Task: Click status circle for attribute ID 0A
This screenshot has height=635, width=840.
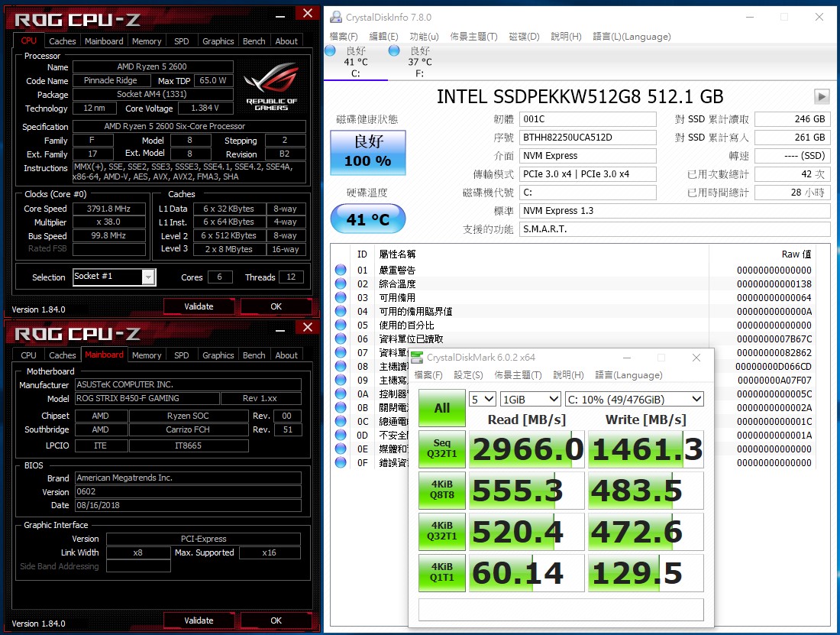Action: coord(341,394)
